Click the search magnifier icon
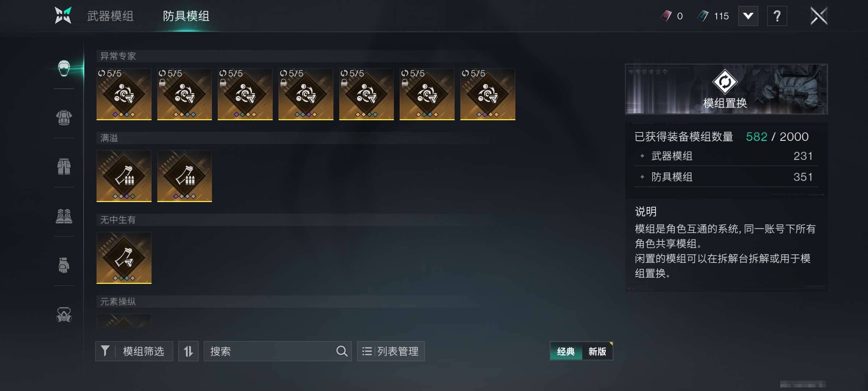Viewport: 868px width, 391px height. coord(342,351)
